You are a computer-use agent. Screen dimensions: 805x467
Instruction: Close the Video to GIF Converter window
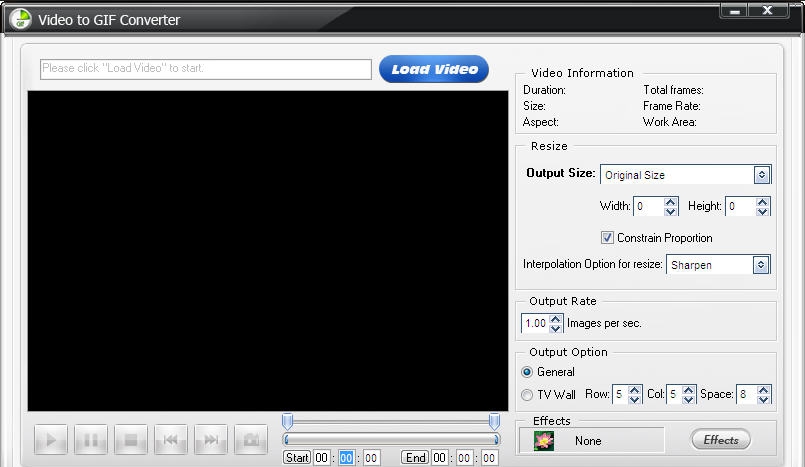click(768, 11)
